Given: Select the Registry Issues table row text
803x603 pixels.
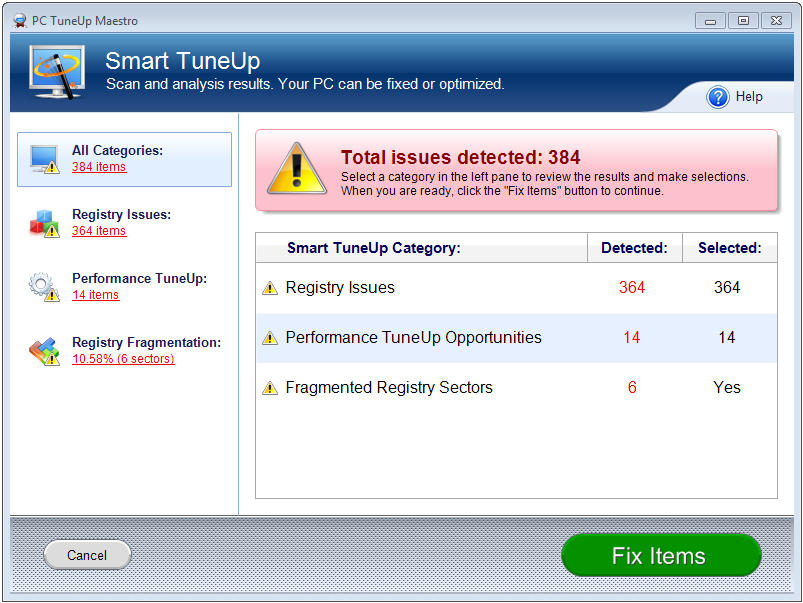Looking at the screenshot, I should tap(340, 287).
